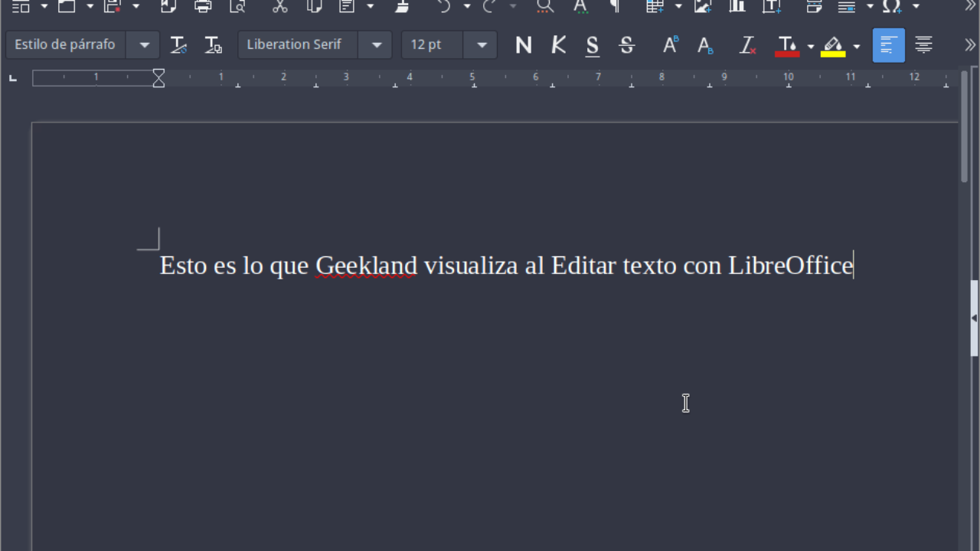Image resolution: width=980 pixels, height=551 pixels.
Task: Show more standard toolbar items chevron
Action: (970, 6)
